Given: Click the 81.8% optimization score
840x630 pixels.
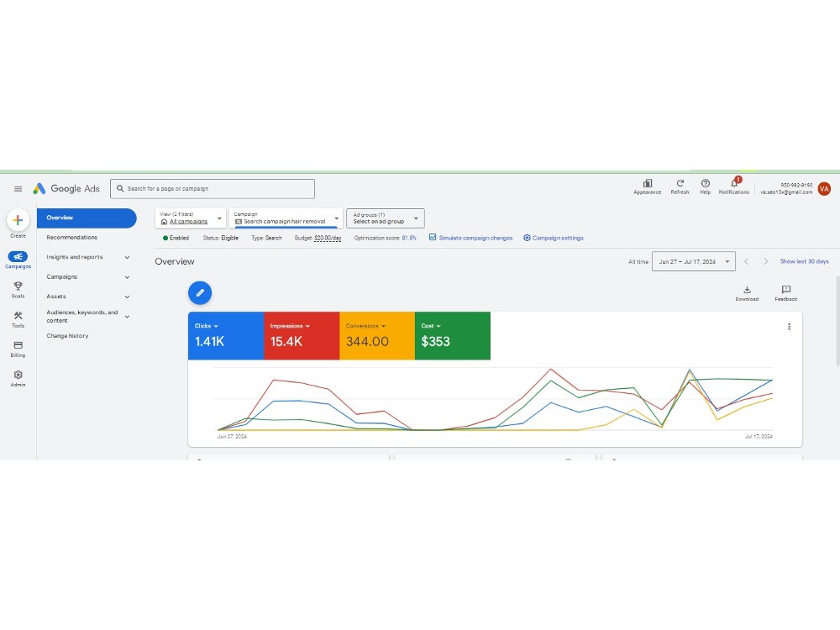Looking at the screenshot, I should point(409,238).
